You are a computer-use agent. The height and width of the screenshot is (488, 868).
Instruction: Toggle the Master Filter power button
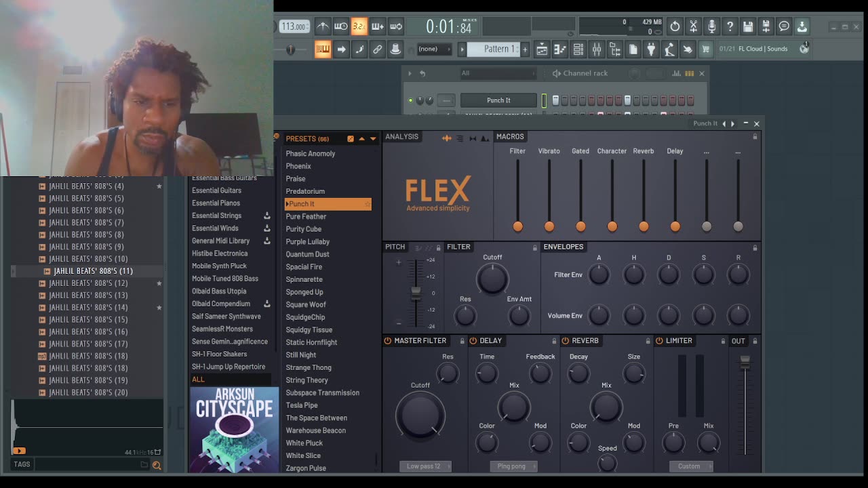(388, 341)
